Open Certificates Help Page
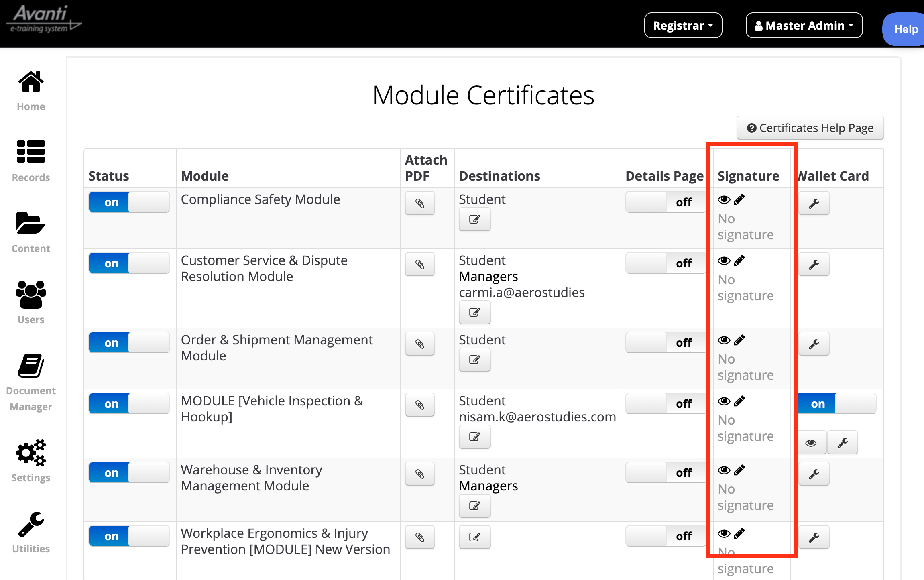This screenshot has width=924, height=580. (x=810, y=128)
